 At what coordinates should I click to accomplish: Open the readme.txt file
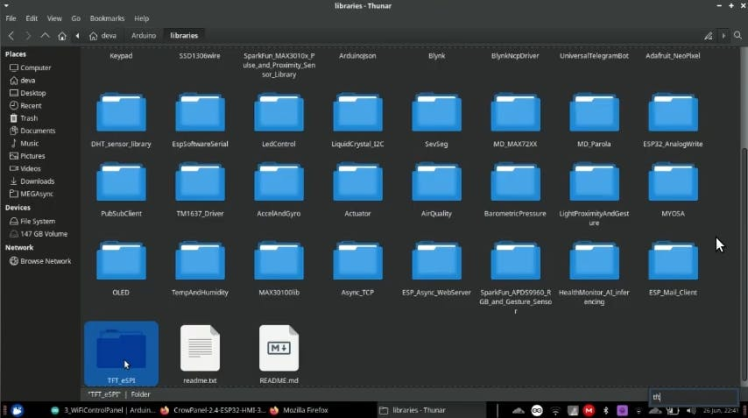tap(200, 350)
